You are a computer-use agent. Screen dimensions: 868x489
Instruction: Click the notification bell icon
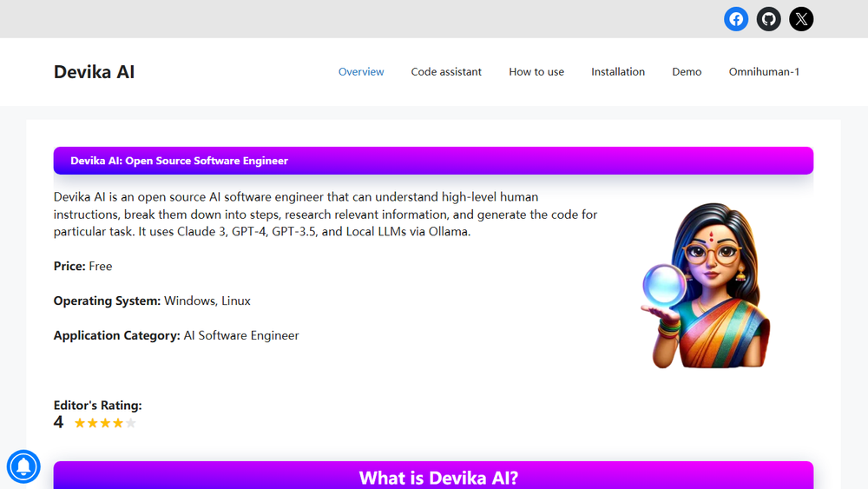tap(23, 466)
